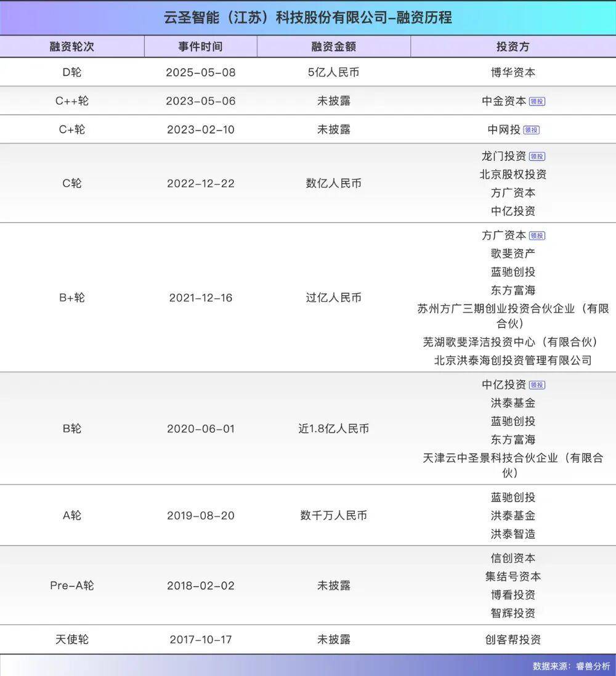Viewport: 616px width, 676px height.
Task: Click investor 信创资本
Action: tap(513, 558)
